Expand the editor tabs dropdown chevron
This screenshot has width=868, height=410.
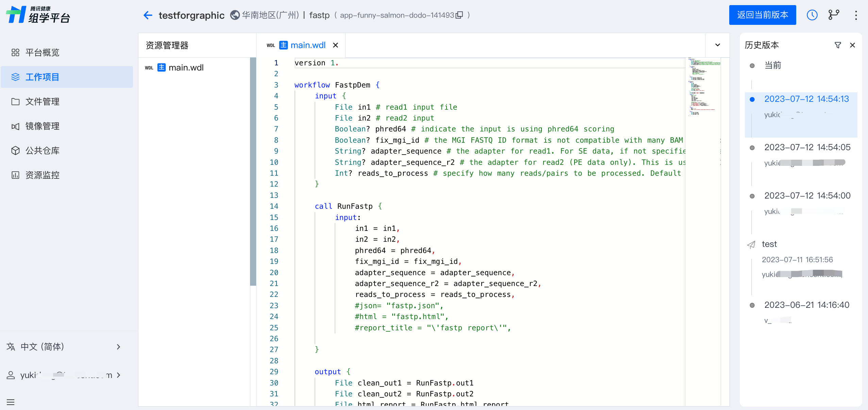717,45
